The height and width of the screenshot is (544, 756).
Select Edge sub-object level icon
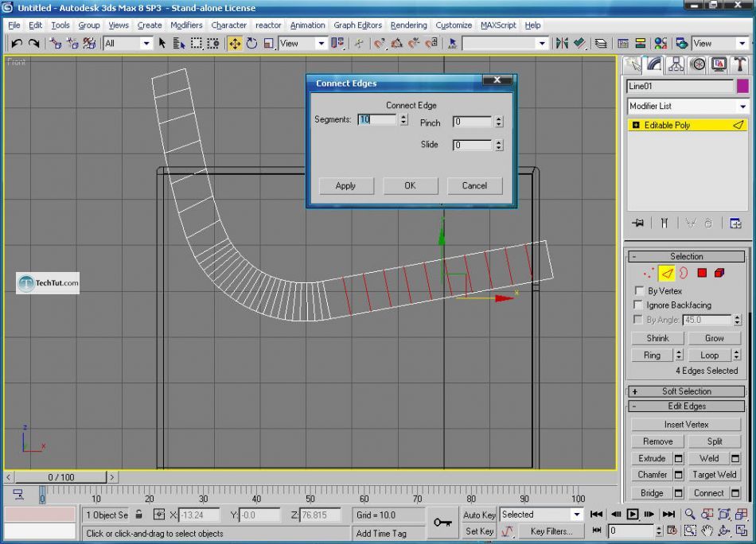667,274
